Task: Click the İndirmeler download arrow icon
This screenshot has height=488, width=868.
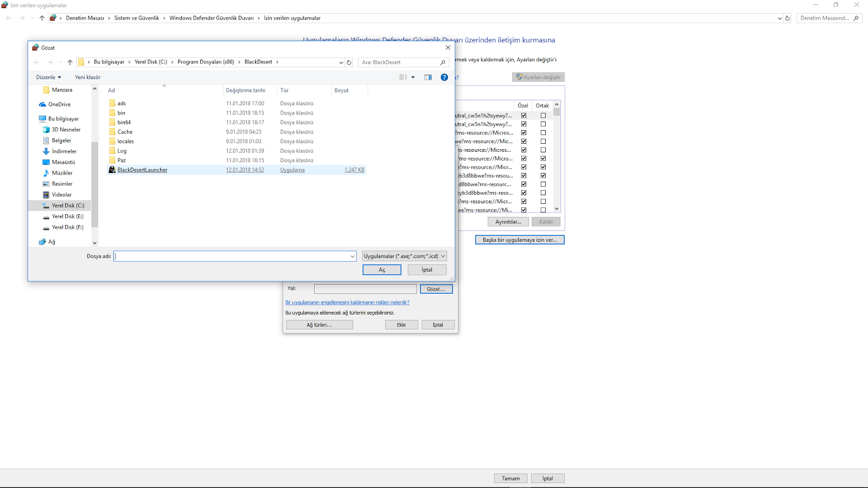Action: (46, 151)
